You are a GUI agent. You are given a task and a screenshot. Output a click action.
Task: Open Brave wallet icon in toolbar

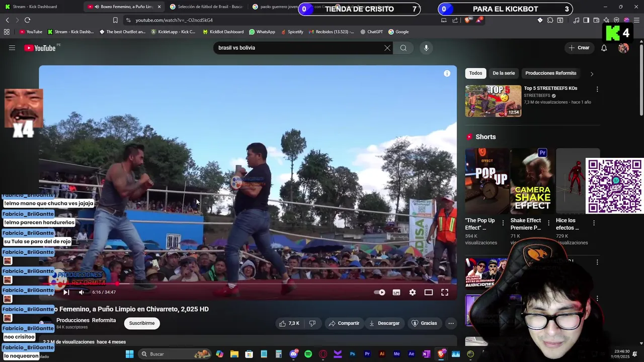click(596, 20)
